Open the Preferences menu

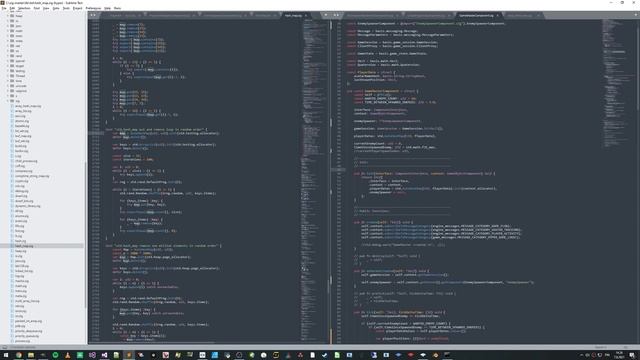[x=93, y=8]
